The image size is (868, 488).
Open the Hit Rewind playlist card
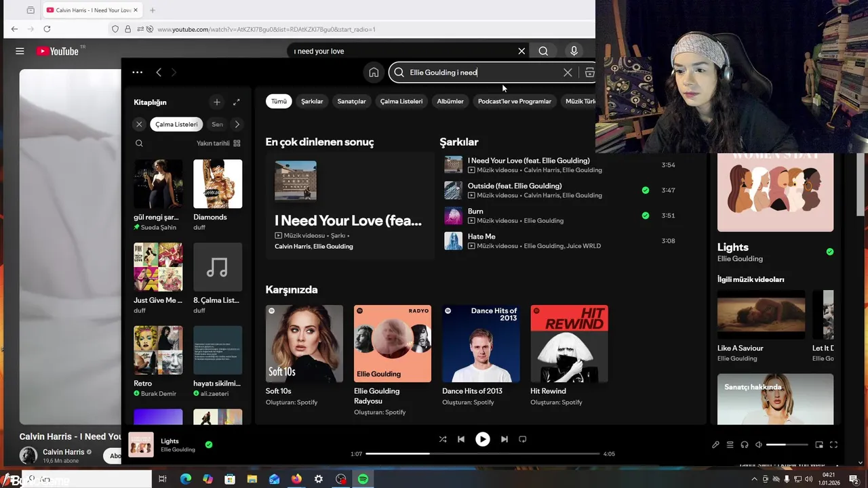point(569,356)
